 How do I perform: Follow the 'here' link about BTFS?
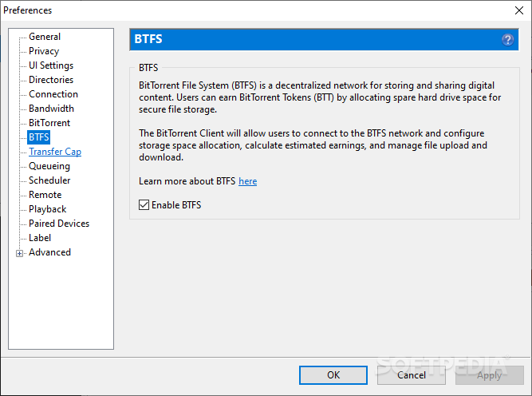(248, 181)
